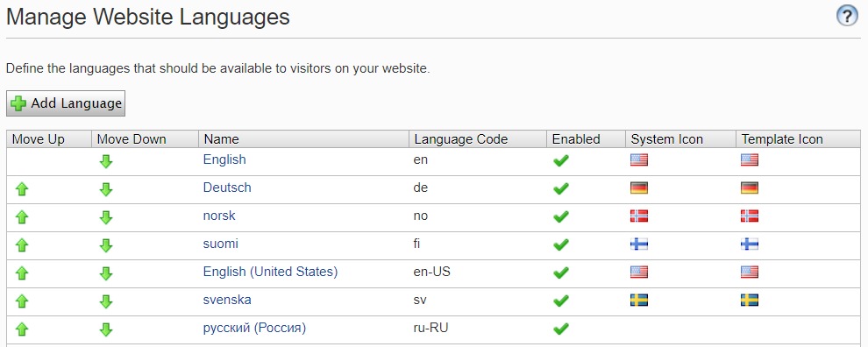
Task: Move Deutsch up with green arrow
Action: [22, 189]
